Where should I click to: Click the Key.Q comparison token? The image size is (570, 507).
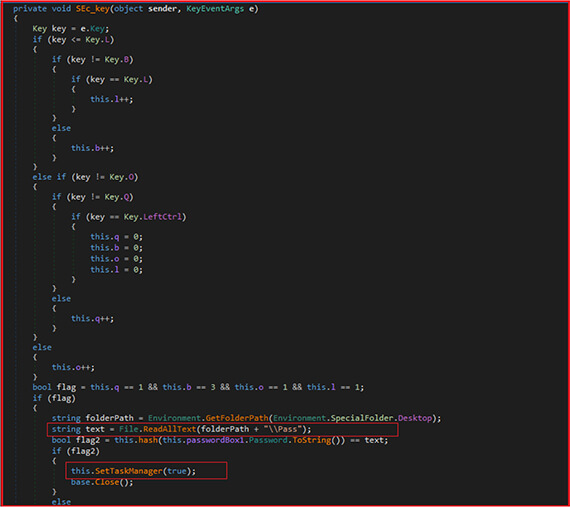(x=117, y=197)
